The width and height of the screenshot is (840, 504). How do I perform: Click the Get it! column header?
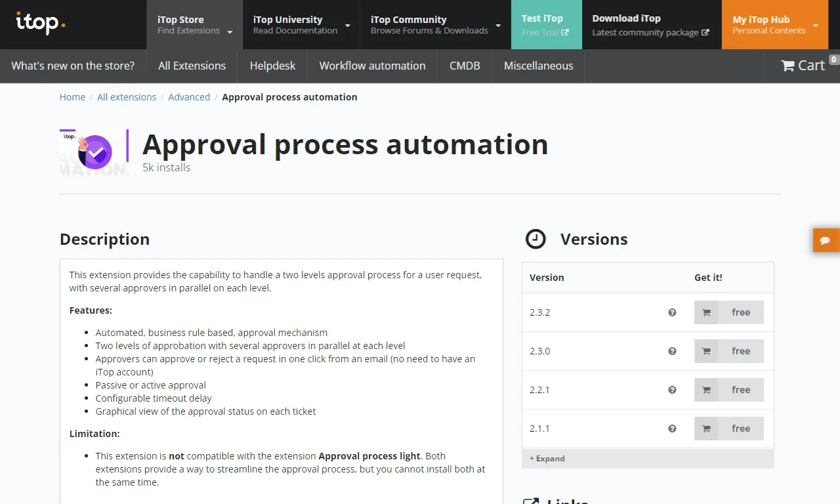(x=708, y=278)
